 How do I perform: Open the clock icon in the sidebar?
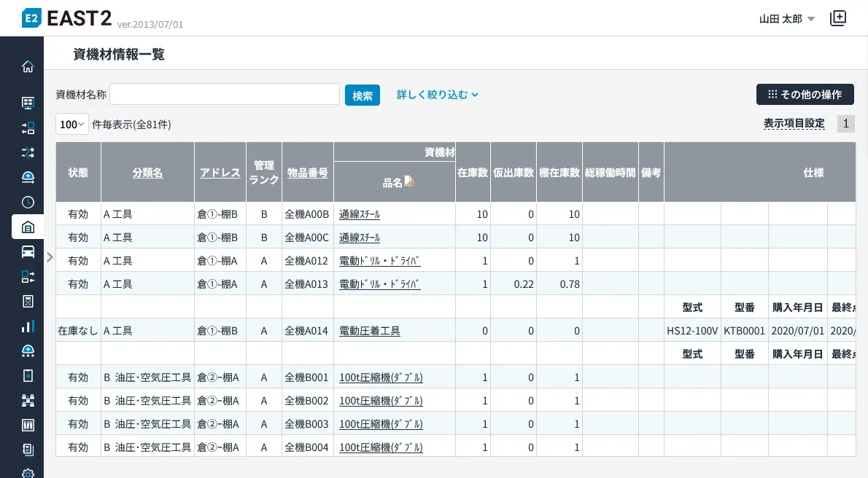[x=28, y=202]
